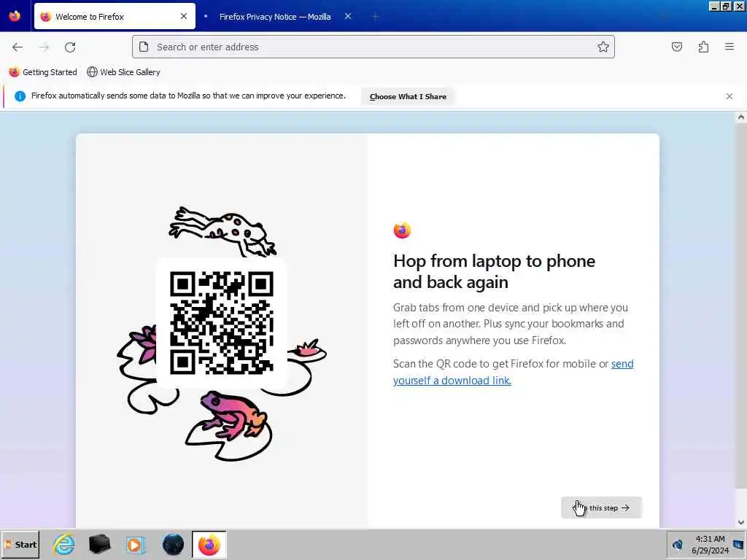Viewport: 747px width, 560px height.
Task: Click the tray icon right of the clock
Action: click(x=739, y=544)
